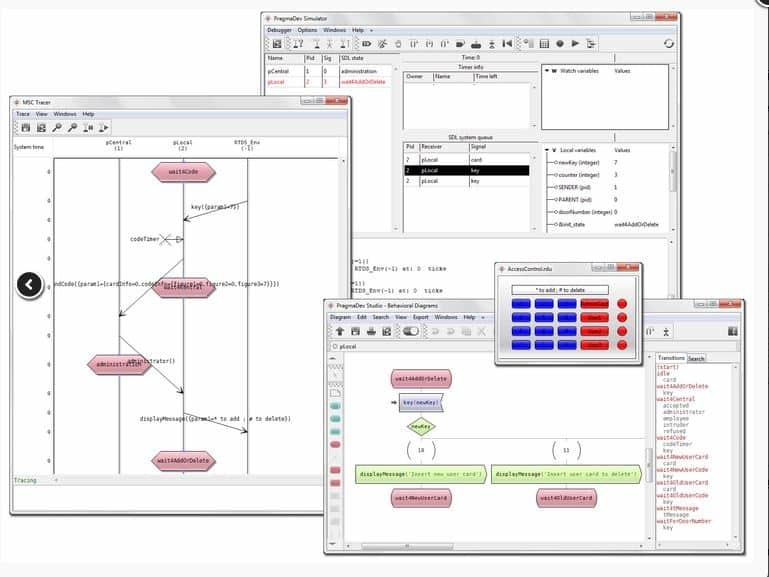
Task: Click the black circular back arrow button
Action: pyautogui.click(x=30, y=285)
